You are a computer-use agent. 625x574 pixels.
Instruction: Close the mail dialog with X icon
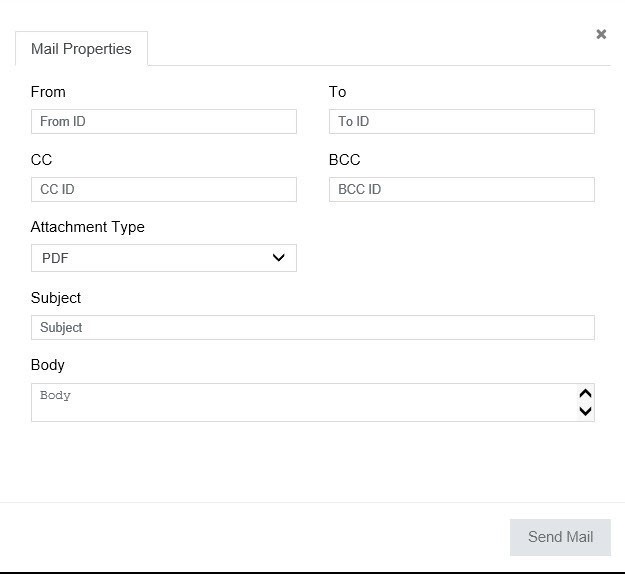(x=601, y=34)
